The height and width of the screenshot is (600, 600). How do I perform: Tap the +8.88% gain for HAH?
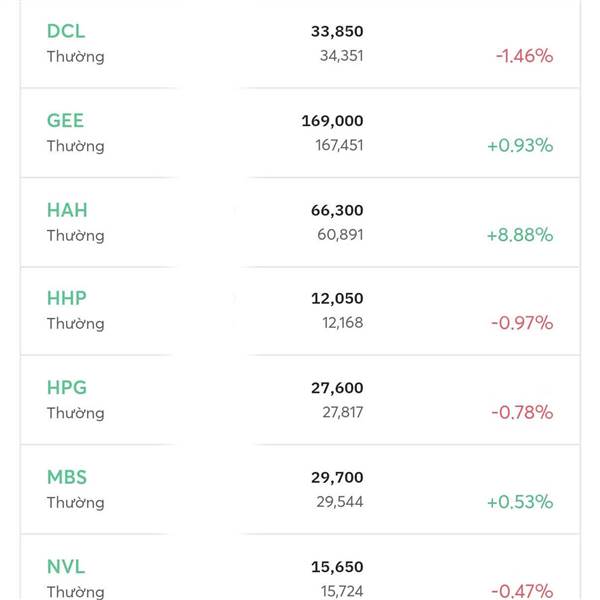[x=519, y=235]
